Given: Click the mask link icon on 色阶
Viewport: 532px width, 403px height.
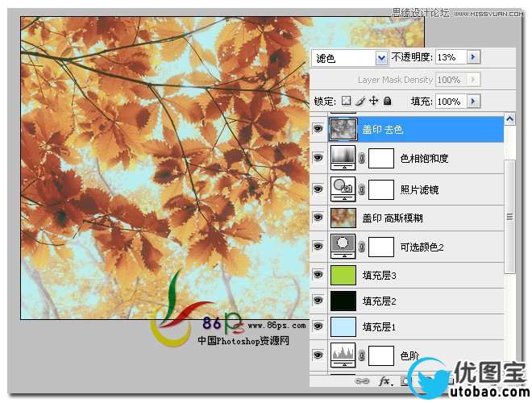Looking at the screenshot, I should (x=362, y=355).
